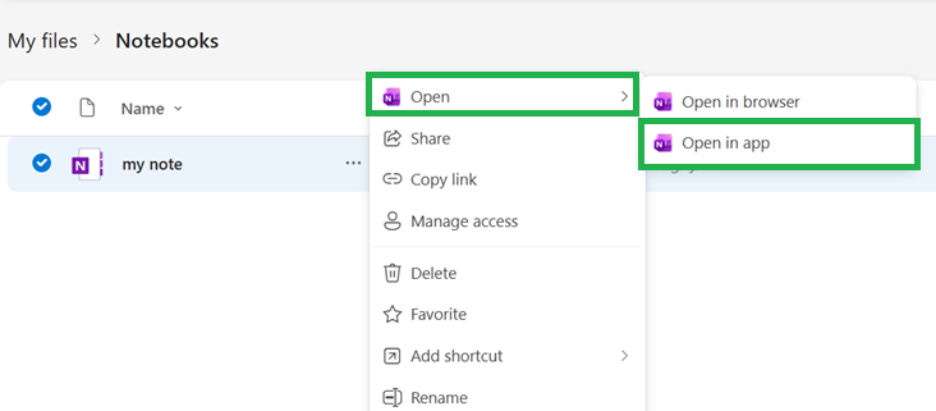Image resolution: width=936 pixels, height=411 pixels.
Task: Choose Manage access in the menu
Action: coord(507,221)
